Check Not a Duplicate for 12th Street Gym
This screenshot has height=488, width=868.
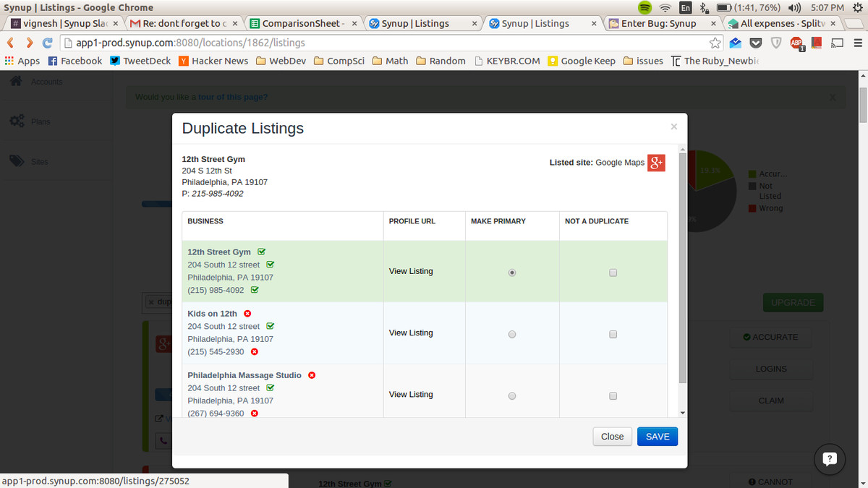coord(613,273)
